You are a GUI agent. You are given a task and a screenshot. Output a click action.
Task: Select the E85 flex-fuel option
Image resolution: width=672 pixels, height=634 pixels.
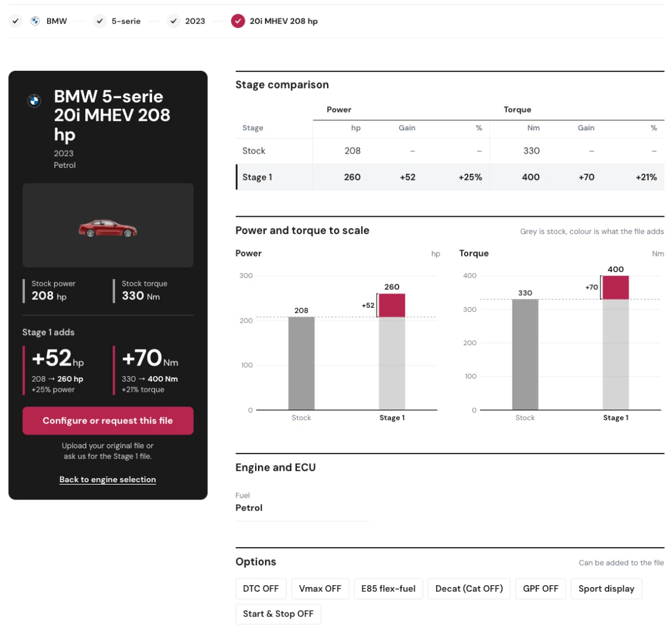[388, 589]
